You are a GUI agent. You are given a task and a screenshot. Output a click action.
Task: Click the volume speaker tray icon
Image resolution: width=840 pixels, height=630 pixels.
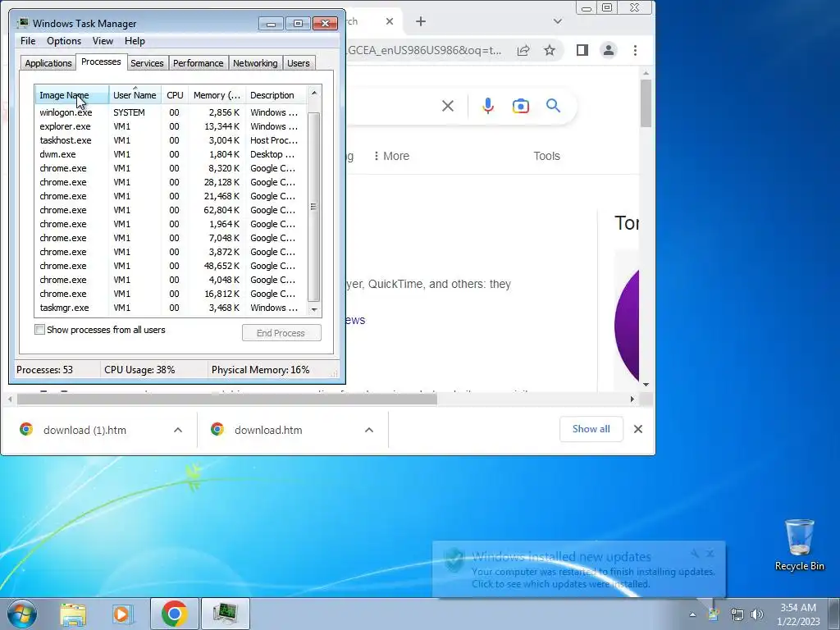point(756,614)
